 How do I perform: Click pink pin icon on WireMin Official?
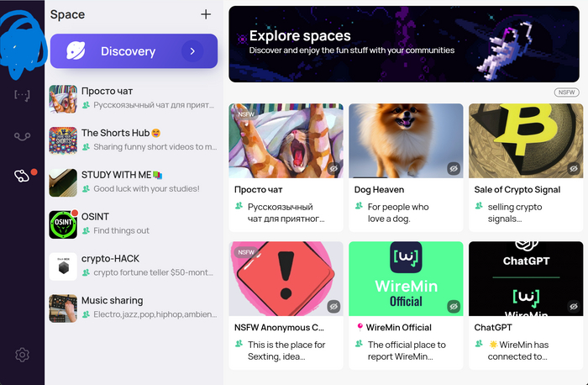click(x=360, y=327)
